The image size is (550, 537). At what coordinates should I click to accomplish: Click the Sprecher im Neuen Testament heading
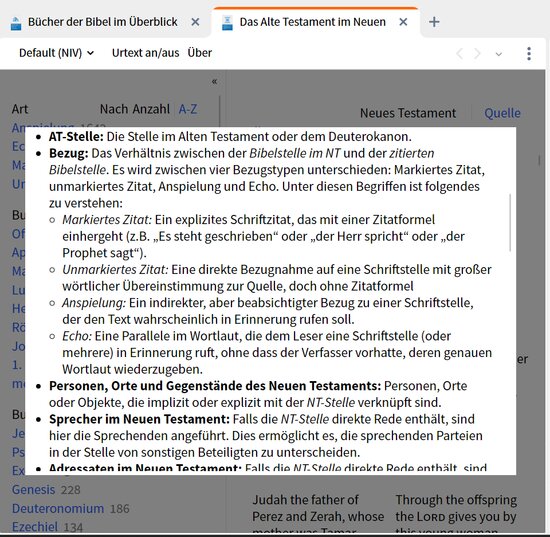click(139, 419)
